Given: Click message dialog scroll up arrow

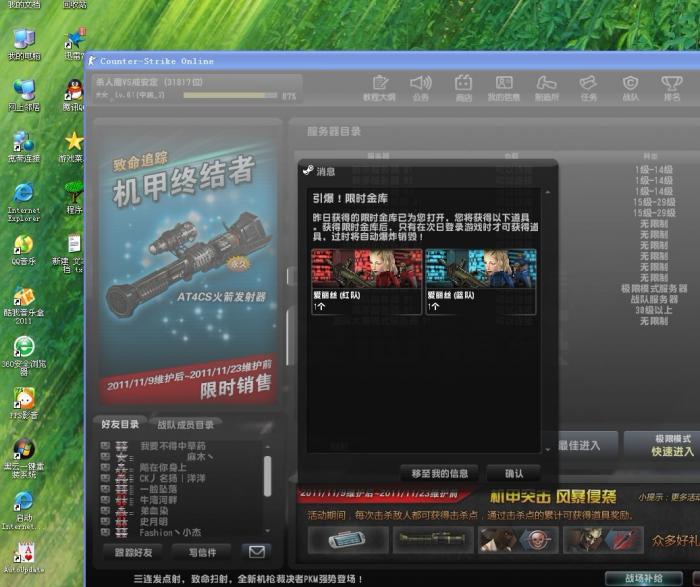Looking at the screenshot, I should tap(548, 192).
